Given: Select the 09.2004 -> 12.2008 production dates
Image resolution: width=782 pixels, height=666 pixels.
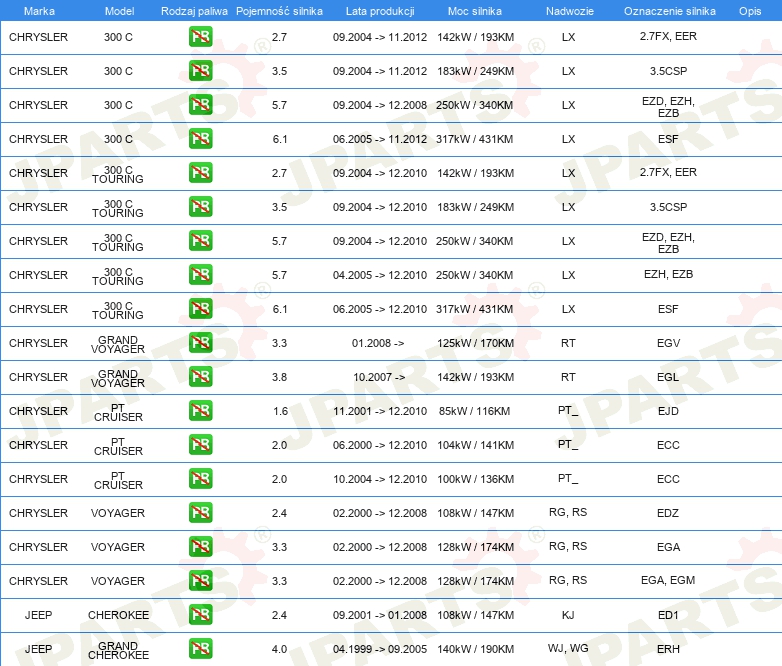Looking at the screenshot, I should [x=380, y=105].
